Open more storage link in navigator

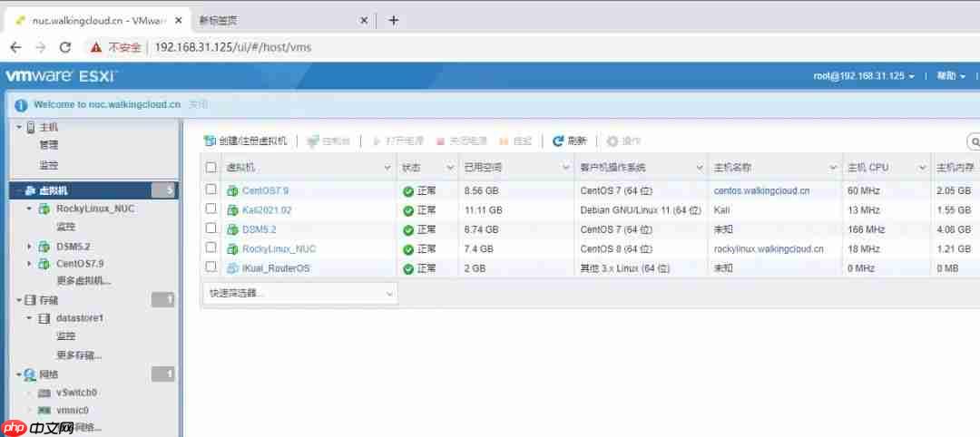(79, 355)
